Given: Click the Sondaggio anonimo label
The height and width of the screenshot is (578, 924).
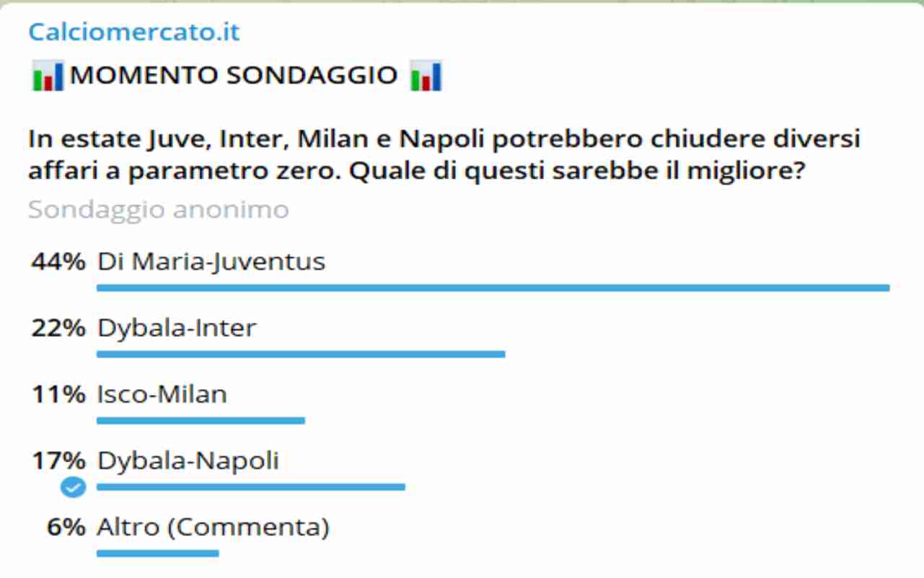Looking at the screenshot, I should point(158,209).
